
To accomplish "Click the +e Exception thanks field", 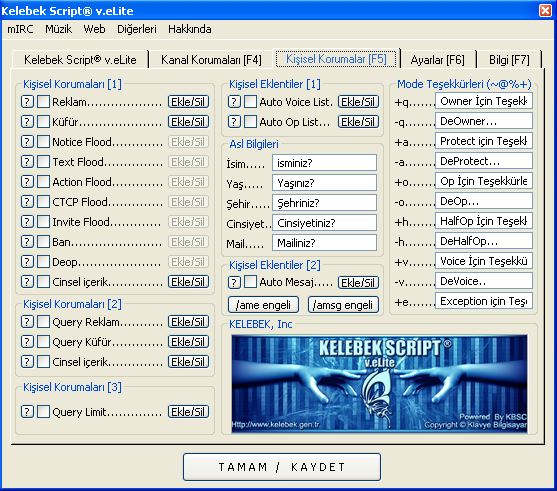I will (484, 301).
